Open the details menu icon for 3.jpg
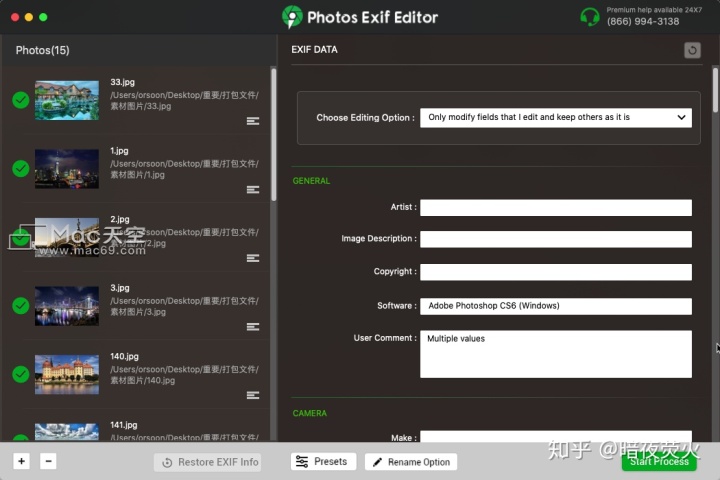The width and height of the screenshot is (720, 480). click(253, 327)
